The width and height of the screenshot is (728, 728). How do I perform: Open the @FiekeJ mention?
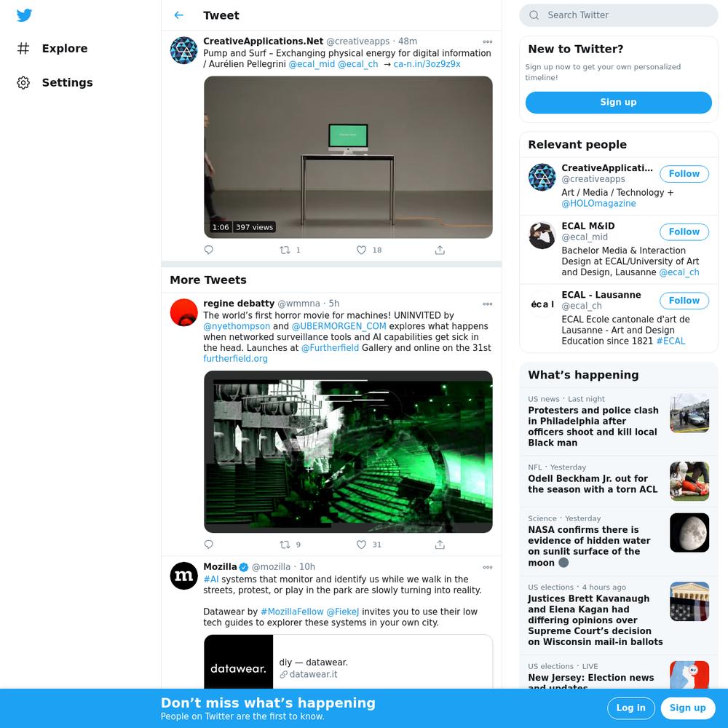tap(343, 612)
